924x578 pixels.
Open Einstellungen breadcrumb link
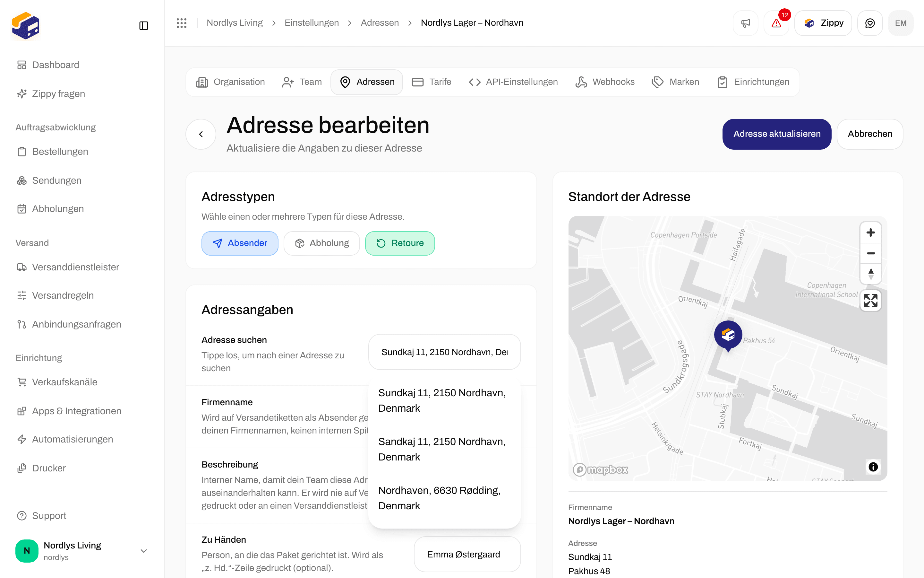pos(312,23)
